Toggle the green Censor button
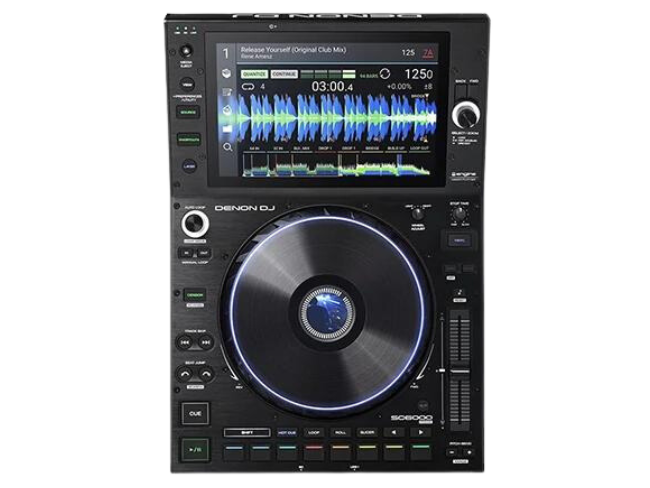Image resolution: width=650 pixels, height=488 pixels. (x=194, y=295)
